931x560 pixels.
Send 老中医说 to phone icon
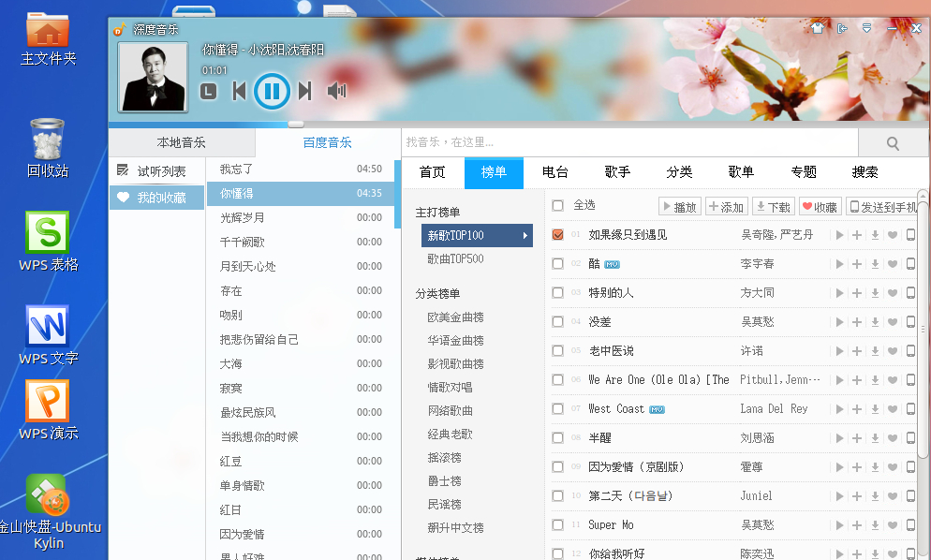910,351
